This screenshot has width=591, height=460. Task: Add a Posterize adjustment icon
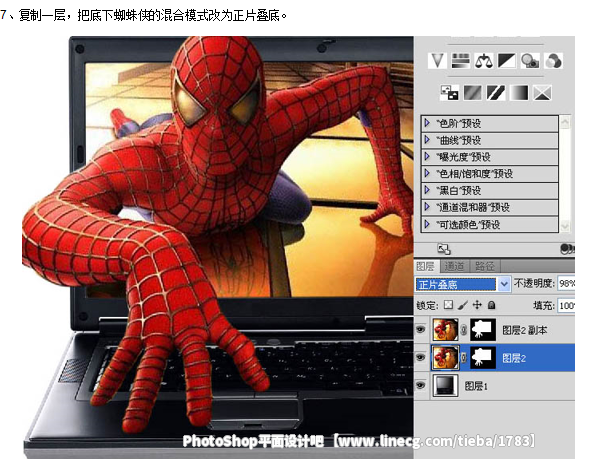[473, 92]
